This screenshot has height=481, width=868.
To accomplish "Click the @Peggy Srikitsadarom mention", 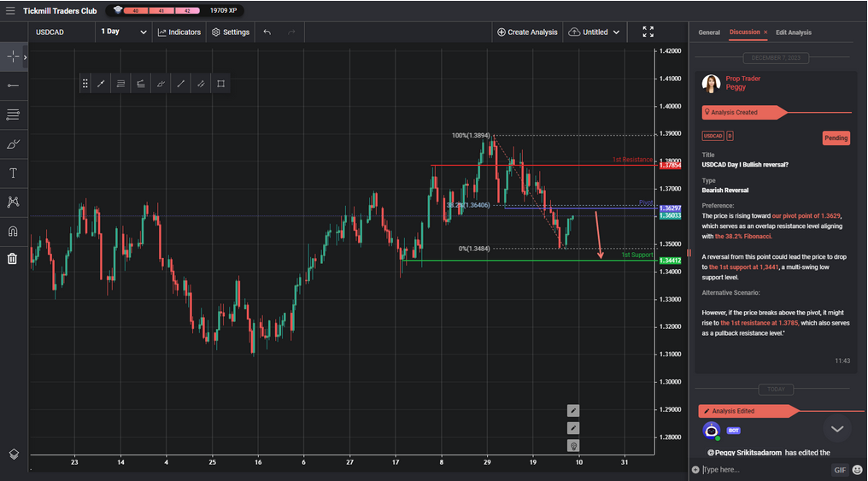I will (x=745, y=453).
